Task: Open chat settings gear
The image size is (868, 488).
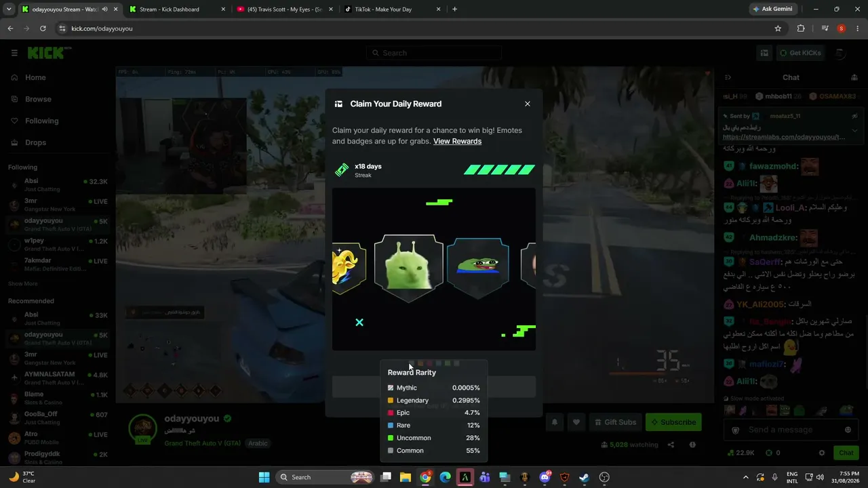Action: point(822,453)
